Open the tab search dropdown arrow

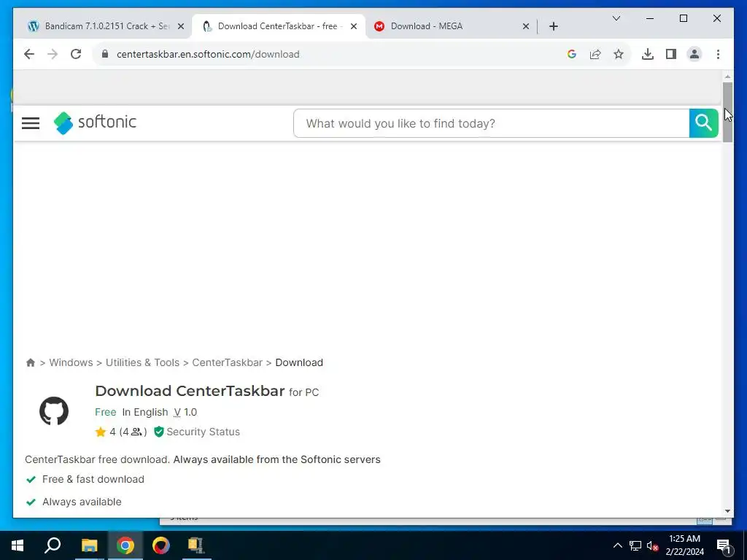pyautogui.click(x=616, y=18)
